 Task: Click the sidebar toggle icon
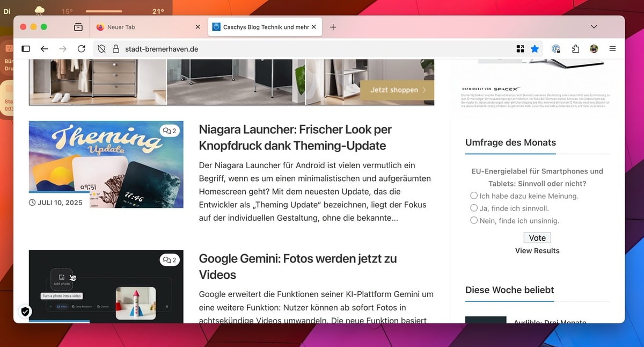26,49
